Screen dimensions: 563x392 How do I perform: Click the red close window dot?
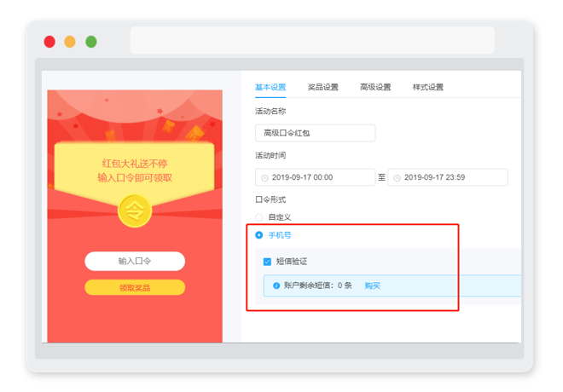[x=49, y=42]
